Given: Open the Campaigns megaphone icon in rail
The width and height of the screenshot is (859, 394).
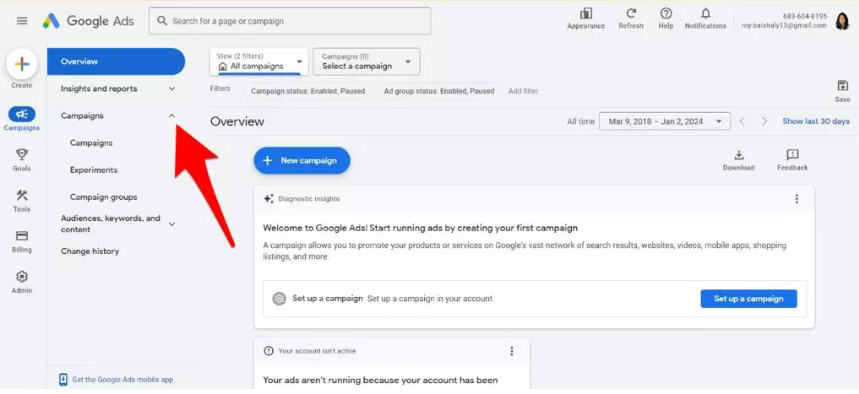Looking at the screenshot, I should [x=22, y=114].
